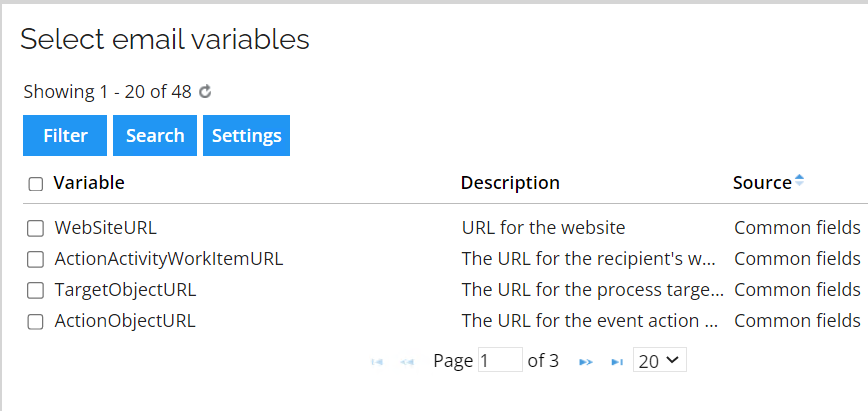Enable the ActionObjectURL checkbox

[x=35, y=321]
